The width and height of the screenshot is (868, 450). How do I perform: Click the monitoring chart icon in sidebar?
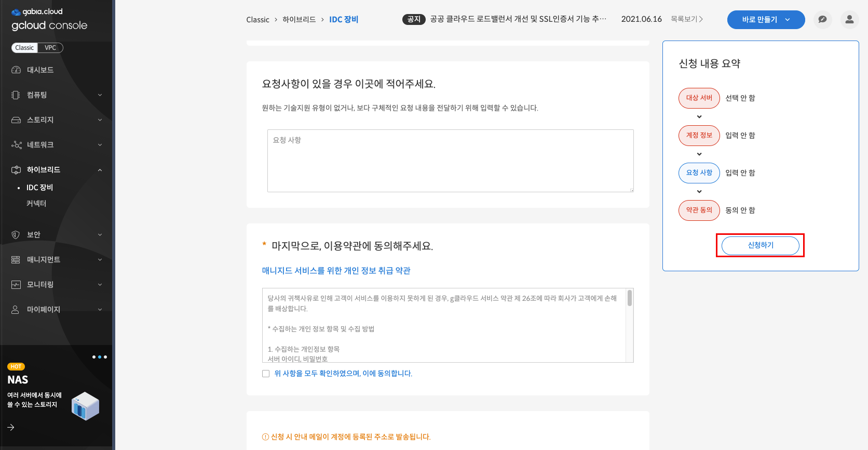point(16,285)
